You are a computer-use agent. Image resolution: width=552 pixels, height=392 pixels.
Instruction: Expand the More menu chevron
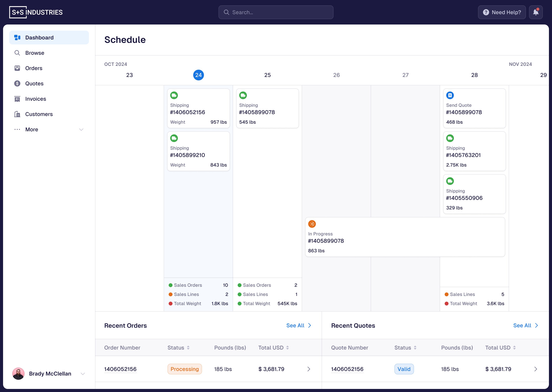click(81, 130)
